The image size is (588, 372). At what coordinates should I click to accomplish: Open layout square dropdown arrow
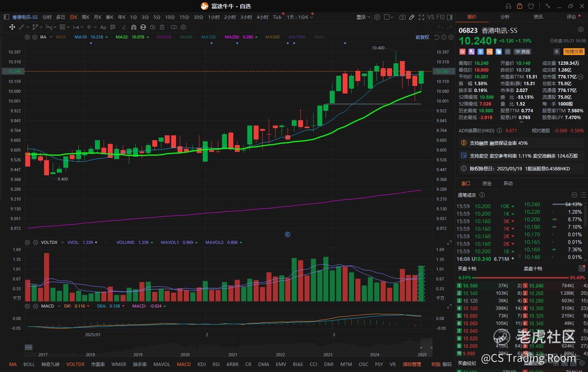point(392,17)
